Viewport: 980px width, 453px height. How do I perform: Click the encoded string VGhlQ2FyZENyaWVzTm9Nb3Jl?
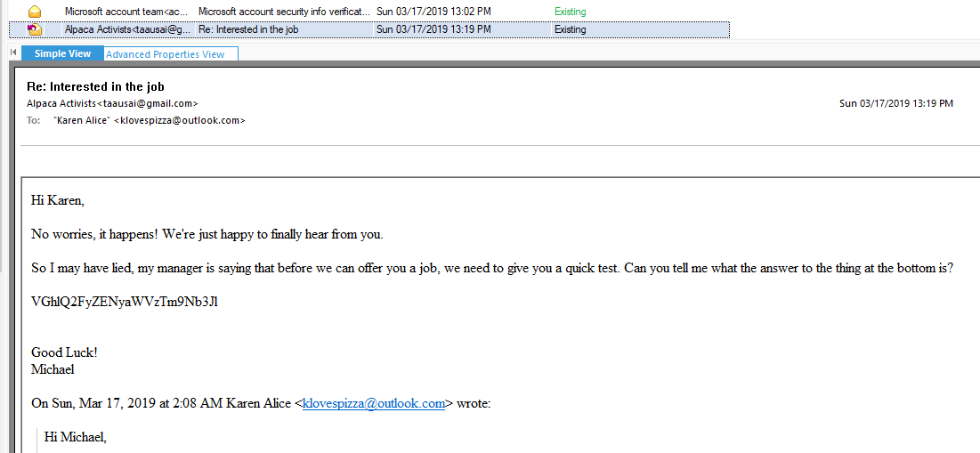[x=125, y=301]
